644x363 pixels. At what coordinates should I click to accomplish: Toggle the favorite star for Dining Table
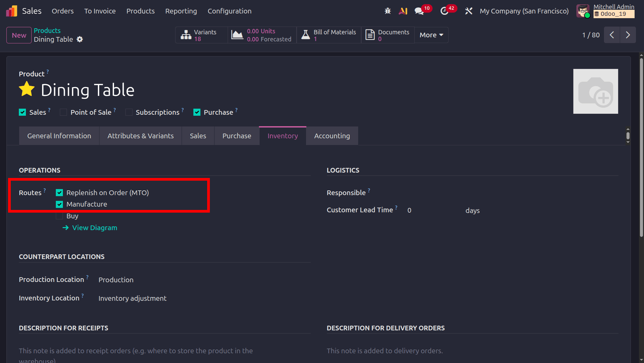[x=27, y=89]
